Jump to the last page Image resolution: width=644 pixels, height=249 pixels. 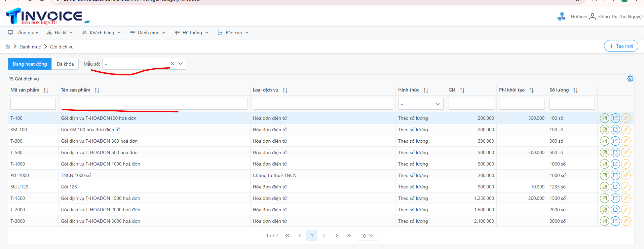(349, 236)
